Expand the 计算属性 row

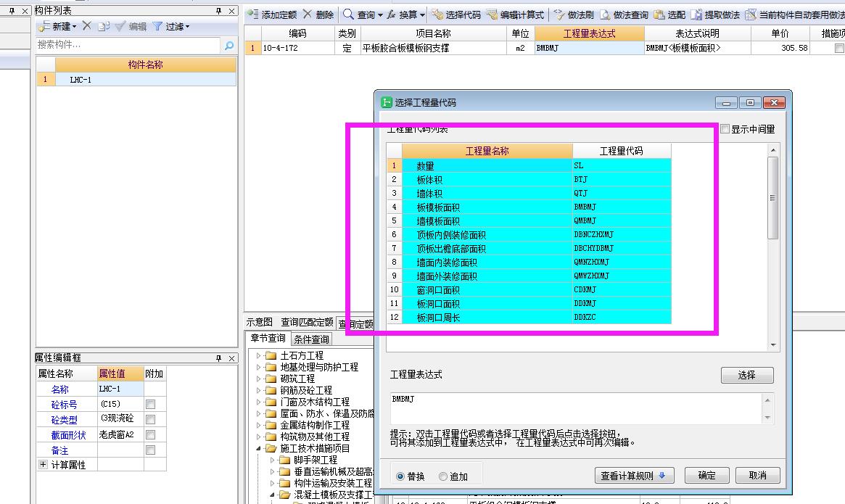43,464
